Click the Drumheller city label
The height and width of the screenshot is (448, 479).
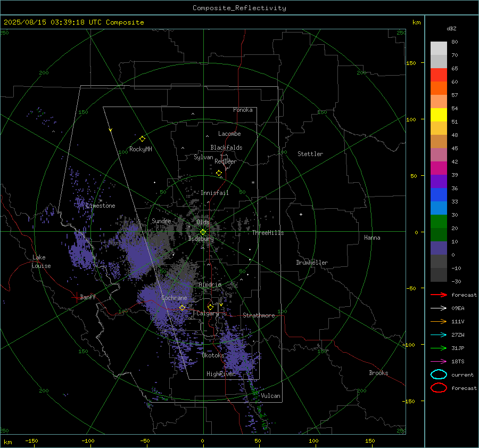pyautogui.click(x=312, y=263)
